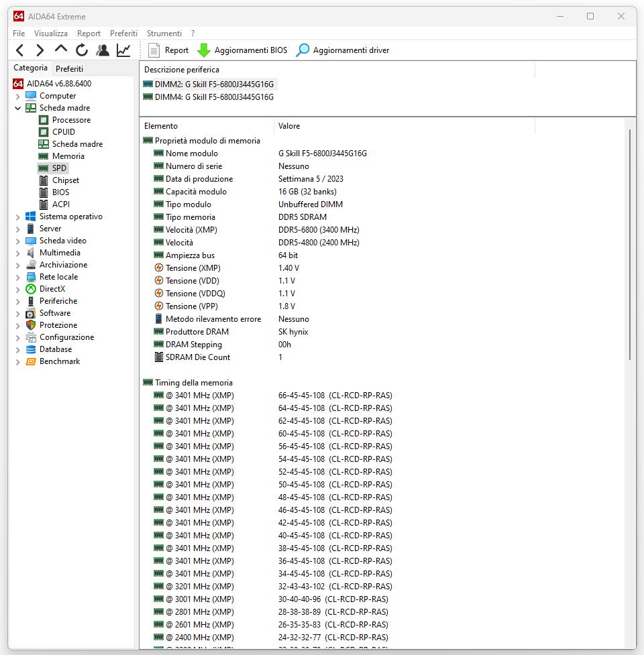Expand the Scheda video node
644x655 pixels.
(17, 241)
